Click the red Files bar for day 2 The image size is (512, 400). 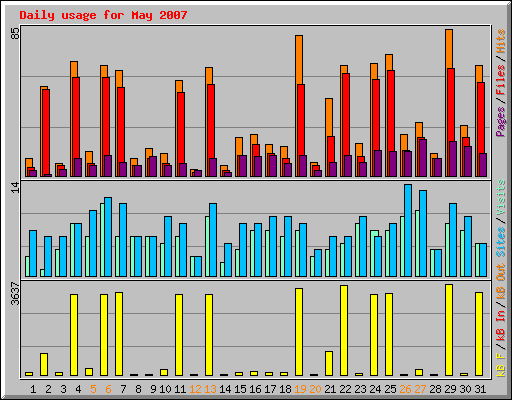click(46, 132)
